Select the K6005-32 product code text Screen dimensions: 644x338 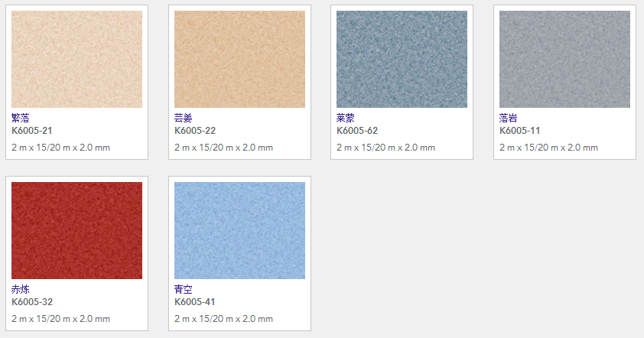click(32, 302)
